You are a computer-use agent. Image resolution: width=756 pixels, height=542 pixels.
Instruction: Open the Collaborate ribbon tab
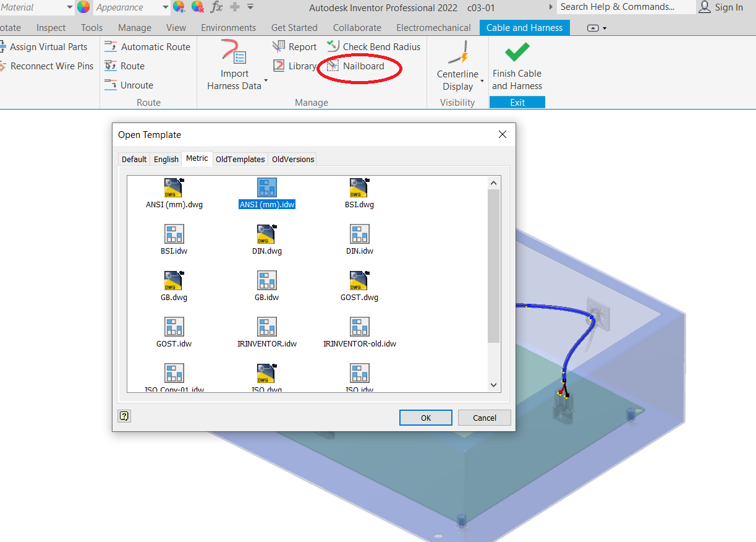[x=357, y=28]
